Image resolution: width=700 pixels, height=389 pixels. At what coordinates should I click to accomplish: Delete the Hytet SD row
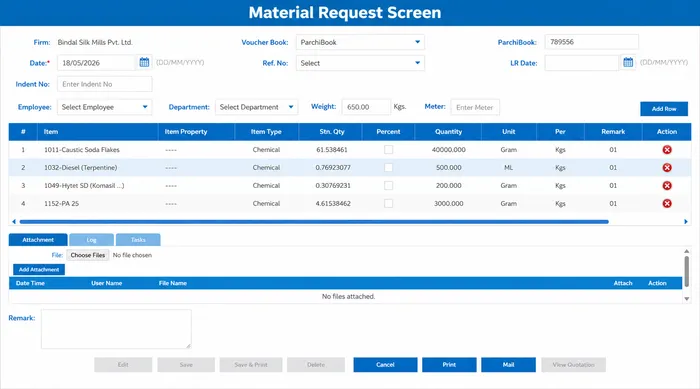[667, 185]
